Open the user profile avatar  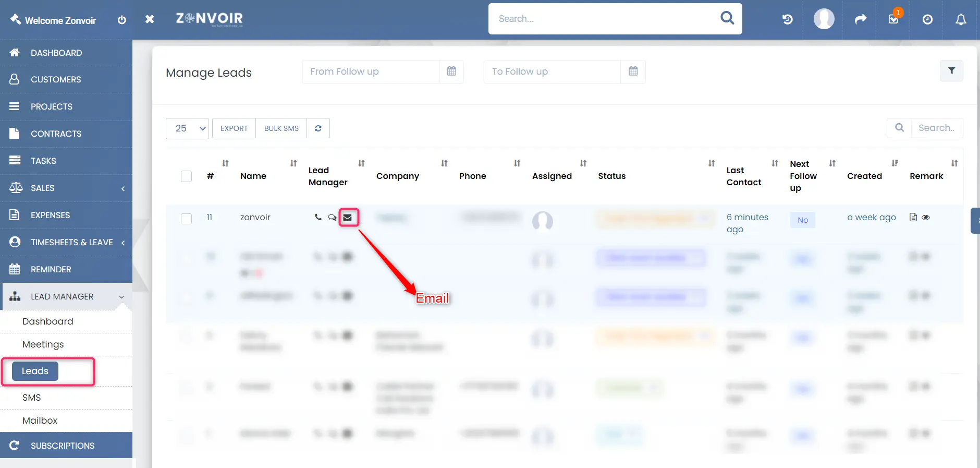[x=824, y=19]
